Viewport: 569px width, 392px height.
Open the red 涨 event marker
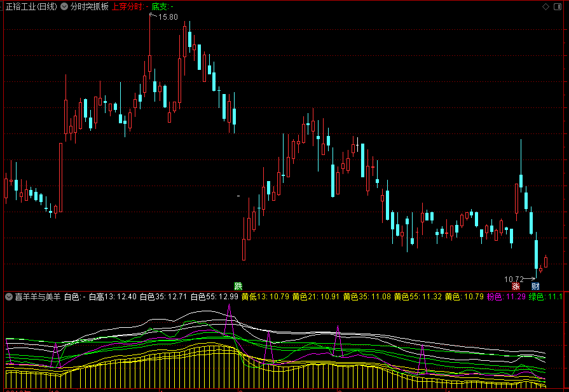pos(516,286)
